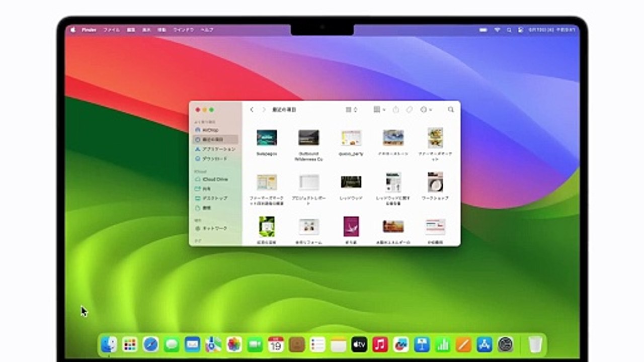Image resolution: width=644 pixels, height=362 pixels.
Task: Open Notes from the Dock
Action: click(339, 344)
